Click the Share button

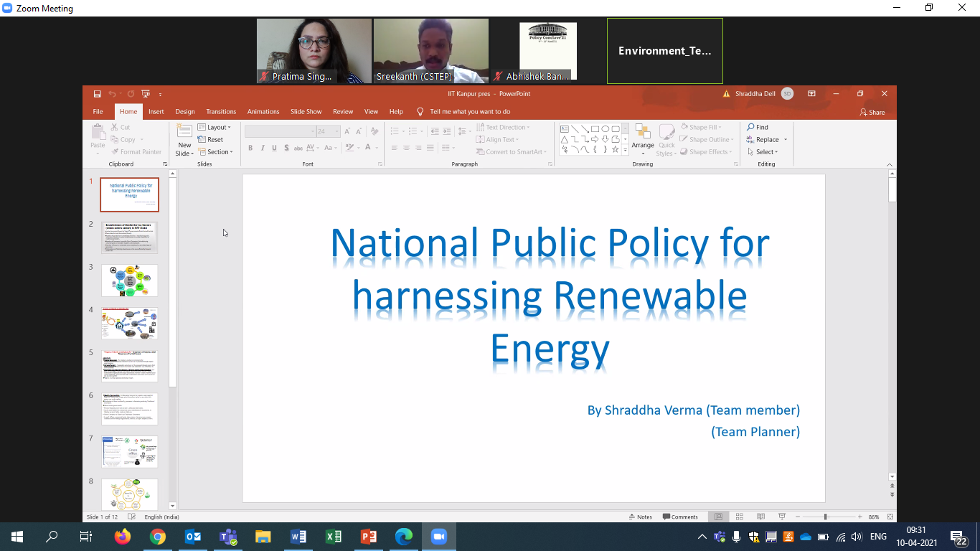coord(872,113)
